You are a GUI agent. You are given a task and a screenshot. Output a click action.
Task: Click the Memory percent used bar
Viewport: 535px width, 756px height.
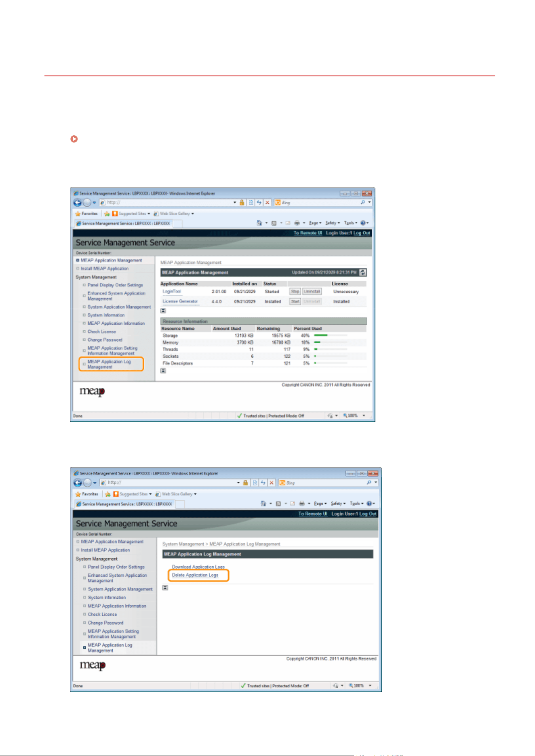click(x=331, y=342)
